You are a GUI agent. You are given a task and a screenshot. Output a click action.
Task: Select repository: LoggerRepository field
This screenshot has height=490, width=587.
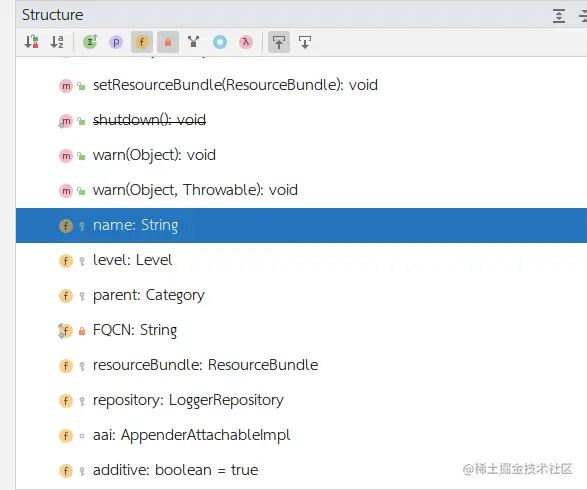tap(301, 400)
